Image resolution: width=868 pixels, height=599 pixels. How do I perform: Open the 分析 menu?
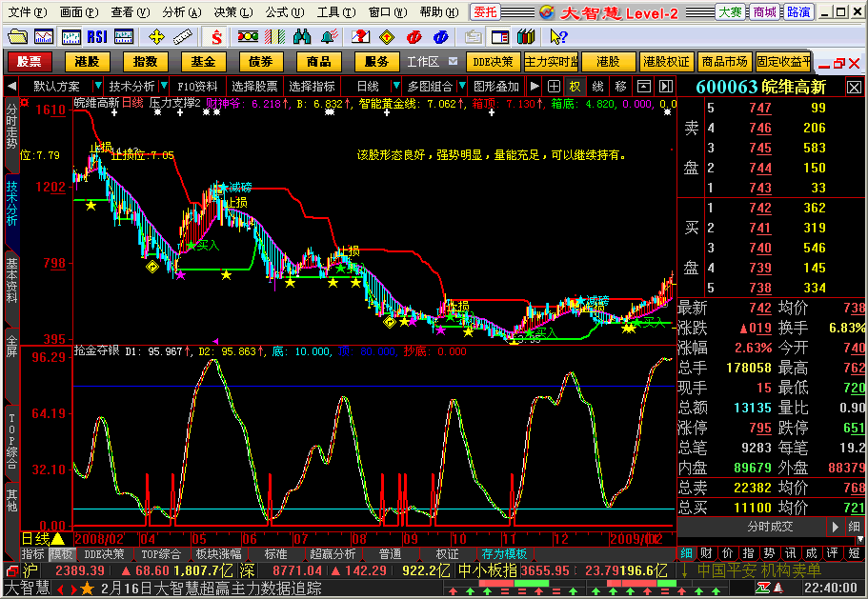(x=182, y=12)
